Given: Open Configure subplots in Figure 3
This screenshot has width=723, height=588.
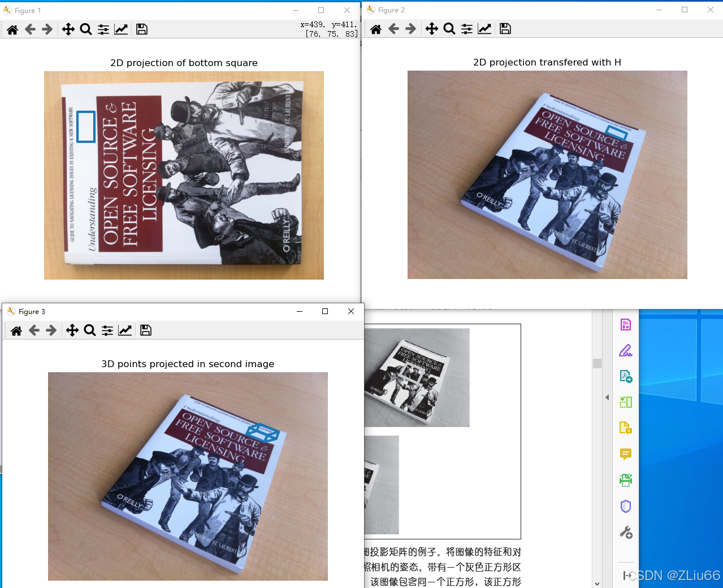Looking at the screenshot, I should [x=107, y=330].
